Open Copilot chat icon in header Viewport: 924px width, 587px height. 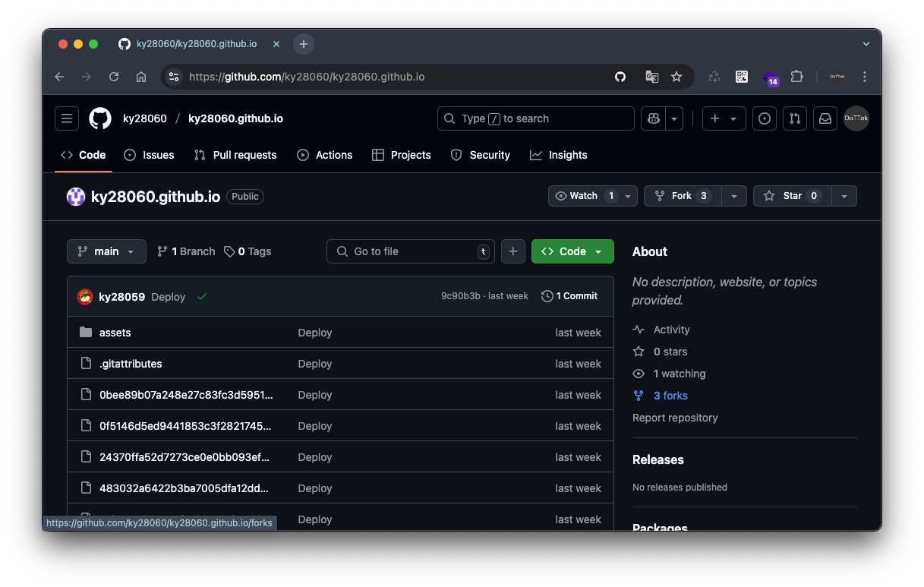tap(653, 118)
